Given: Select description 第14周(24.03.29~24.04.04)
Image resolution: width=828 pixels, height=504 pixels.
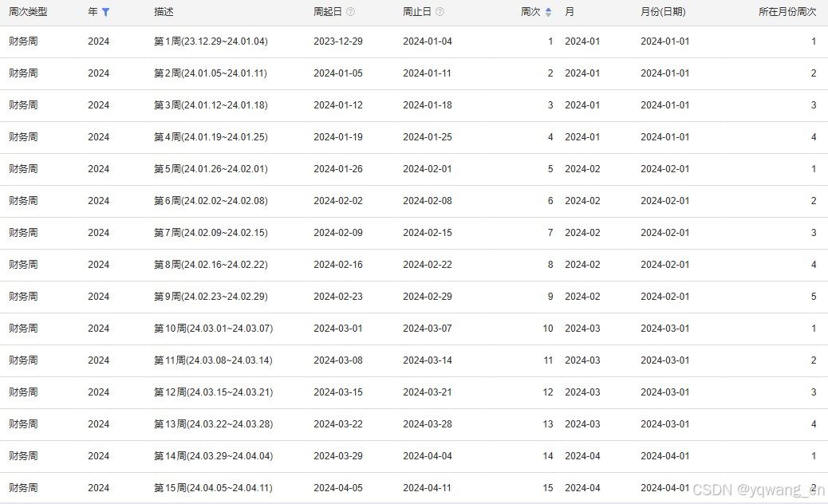Looking at the screenshot, I should 213,456.
